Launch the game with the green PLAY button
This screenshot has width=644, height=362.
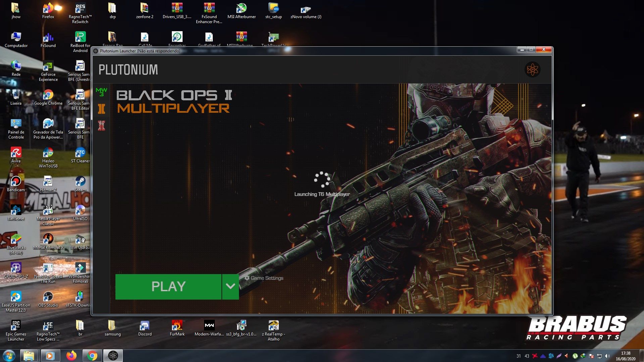point(168,287)
